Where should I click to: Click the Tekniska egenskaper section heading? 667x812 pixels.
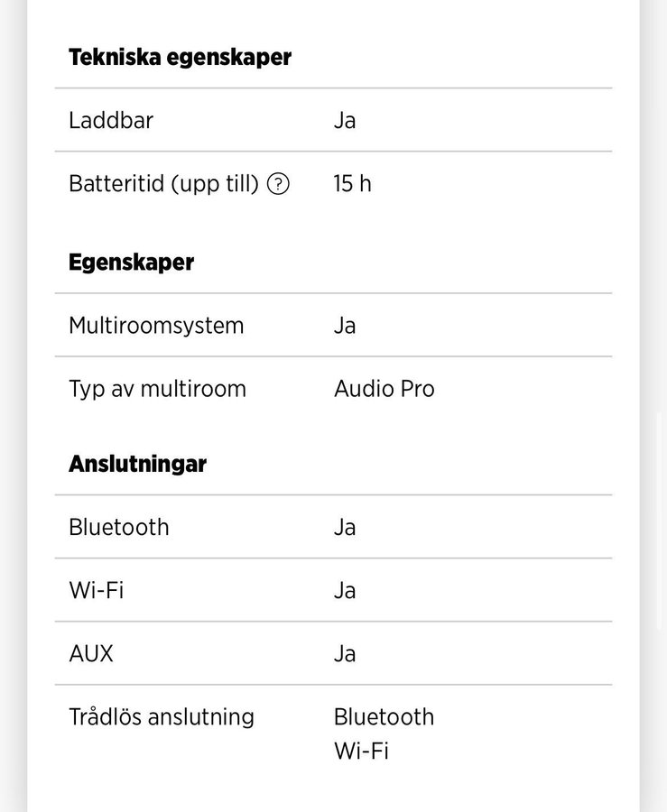(x=180, y=58)
